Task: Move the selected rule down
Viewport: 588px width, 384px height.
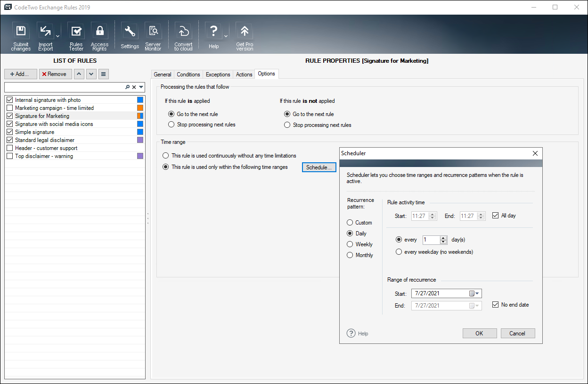Action: click(91, 74)
